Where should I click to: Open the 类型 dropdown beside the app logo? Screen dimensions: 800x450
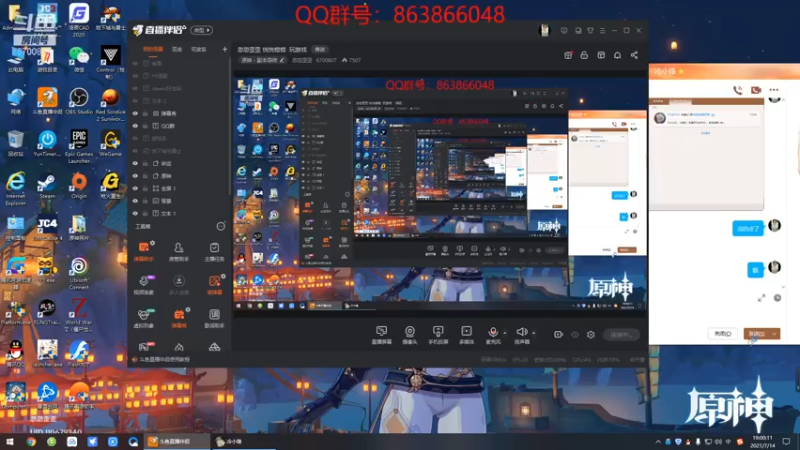tap(202, 30)
